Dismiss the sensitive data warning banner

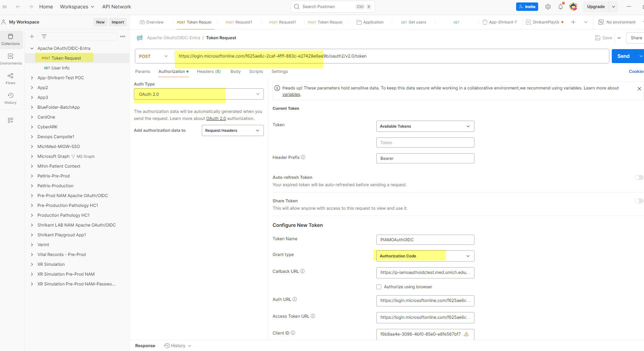[639, 88]
